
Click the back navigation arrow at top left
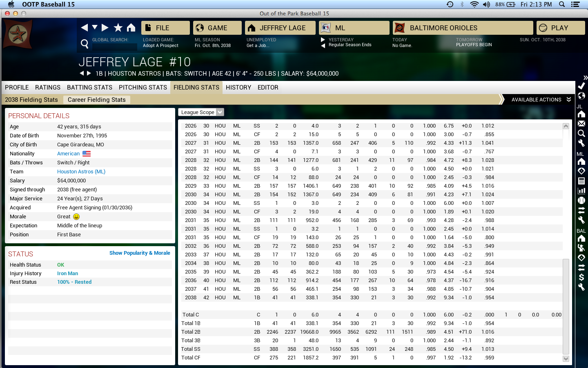(x=85, y=27)
